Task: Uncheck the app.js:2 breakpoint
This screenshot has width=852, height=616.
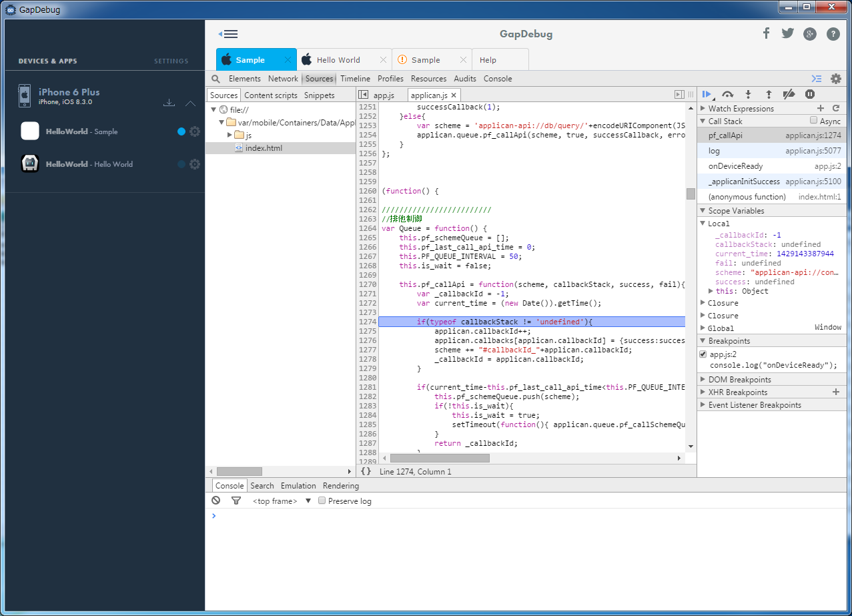Action: (703, 354)
